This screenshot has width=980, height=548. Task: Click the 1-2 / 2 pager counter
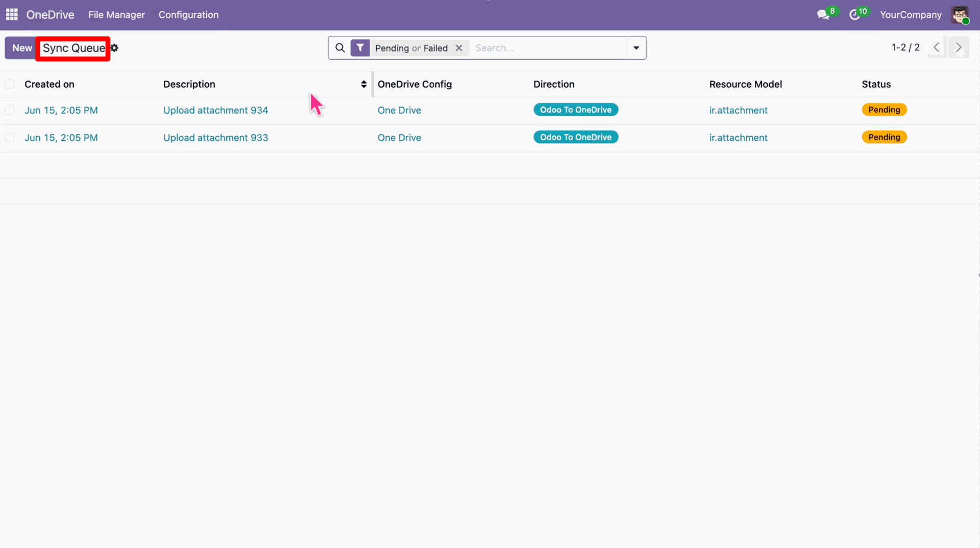[905, 47]
